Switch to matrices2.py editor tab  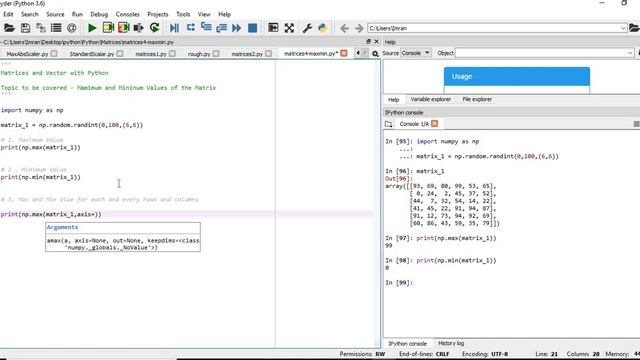click(247, 54)
